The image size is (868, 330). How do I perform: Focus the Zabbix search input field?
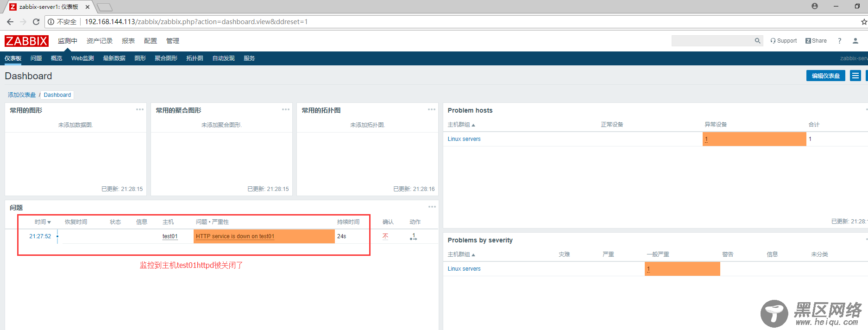point(712,41)
